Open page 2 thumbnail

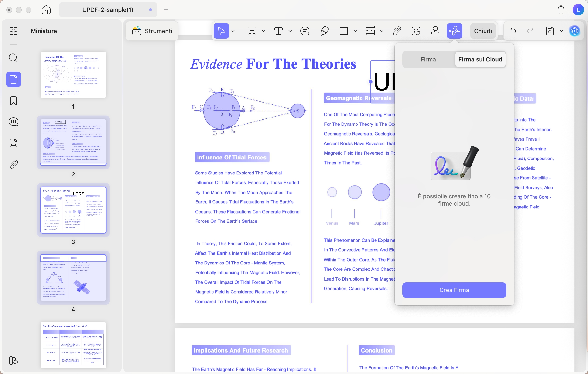tap(73, 142)
